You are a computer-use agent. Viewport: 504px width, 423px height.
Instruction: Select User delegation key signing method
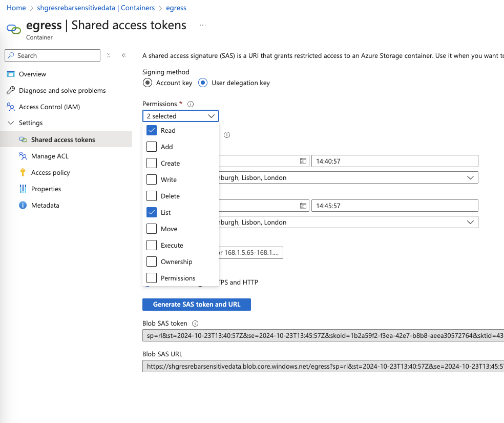pyautogui.click(x=203, y=83)
